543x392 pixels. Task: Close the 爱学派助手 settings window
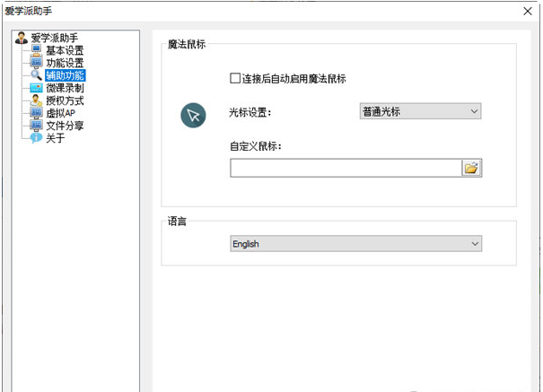tap(526, 11)
